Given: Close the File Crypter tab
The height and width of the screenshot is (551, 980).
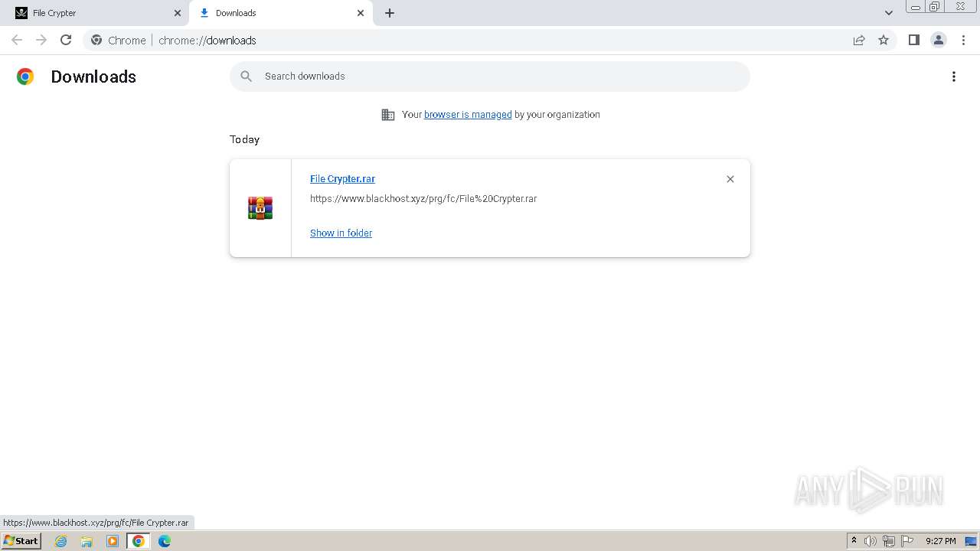Looking at the screenshot, I should coord(178,13).
